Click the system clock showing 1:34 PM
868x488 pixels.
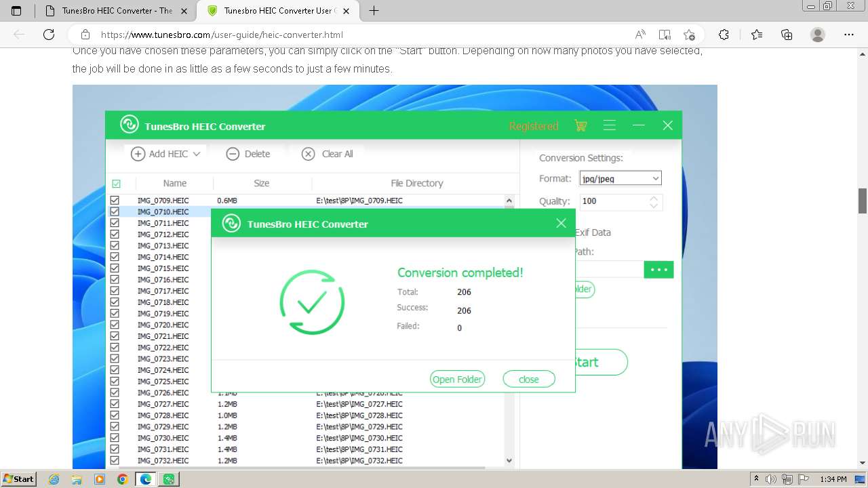833,479
